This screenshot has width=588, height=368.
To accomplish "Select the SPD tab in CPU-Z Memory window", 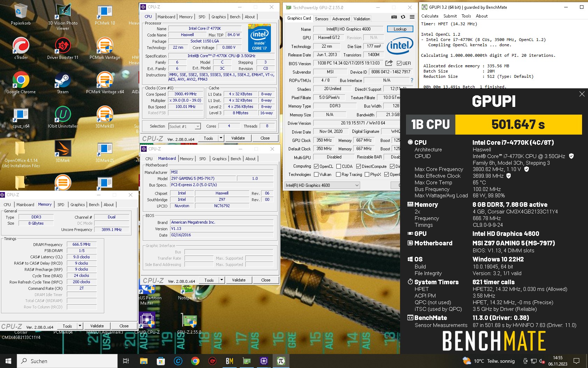I will click(x=61, y=205).
